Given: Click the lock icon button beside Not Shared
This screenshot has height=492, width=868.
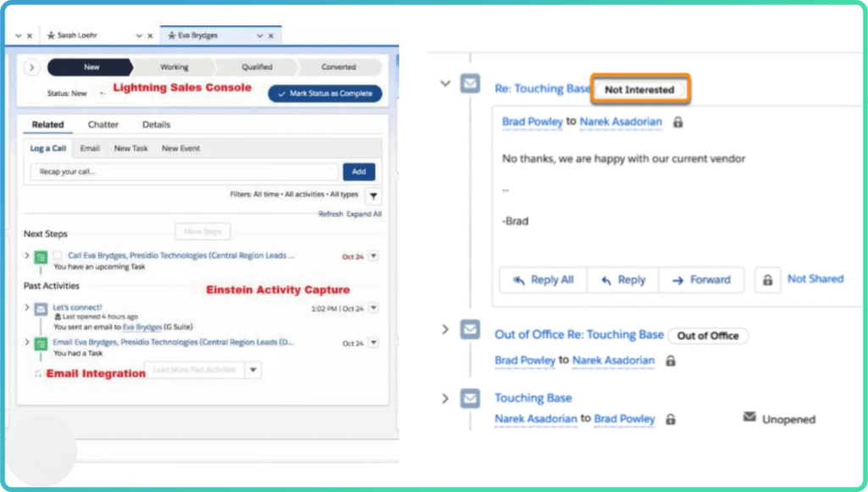Looking at the screenshot, I should pyautogui.click(x=768, y=280).
